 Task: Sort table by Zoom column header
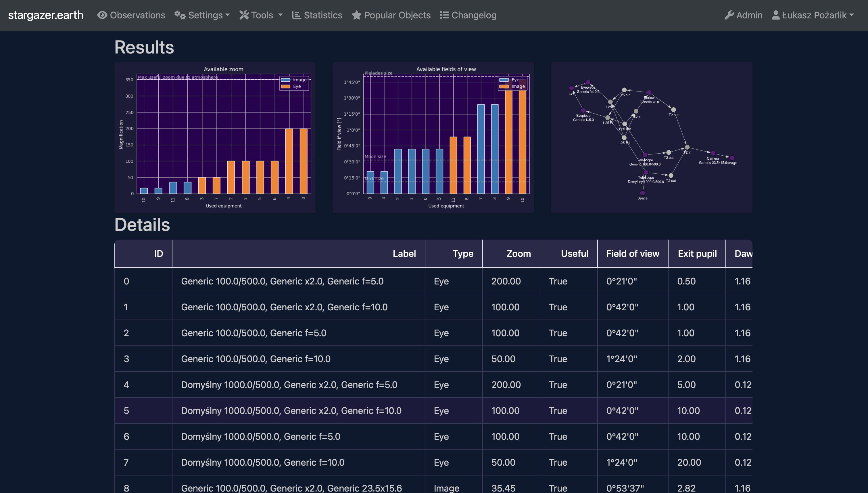pos(518,254)
